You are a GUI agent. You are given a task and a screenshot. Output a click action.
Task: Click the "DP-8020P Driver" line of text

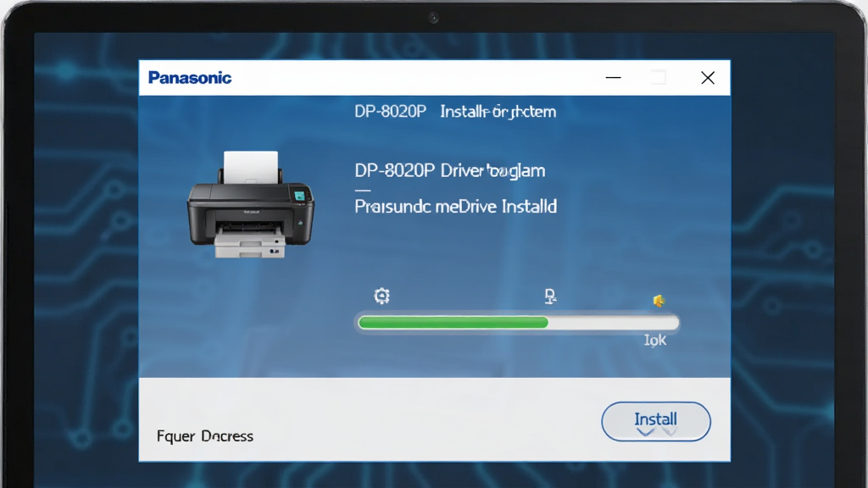(x=449, y=170)
